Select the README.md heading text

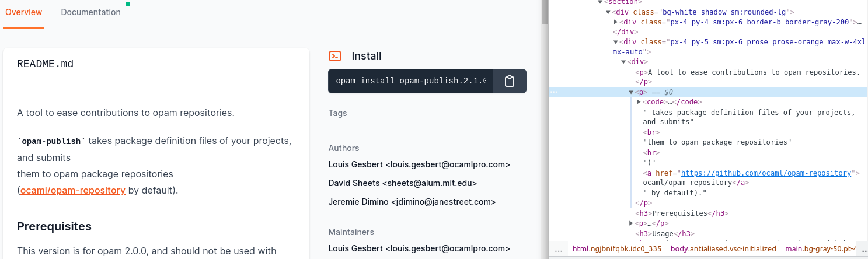click(x=46, y=64)
